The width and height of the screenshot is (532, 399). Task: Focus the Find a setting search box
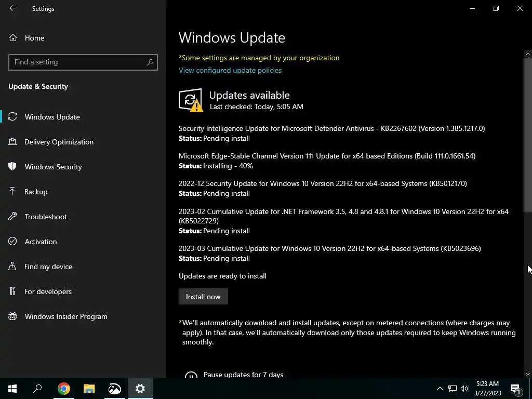[x=83, y=62]
